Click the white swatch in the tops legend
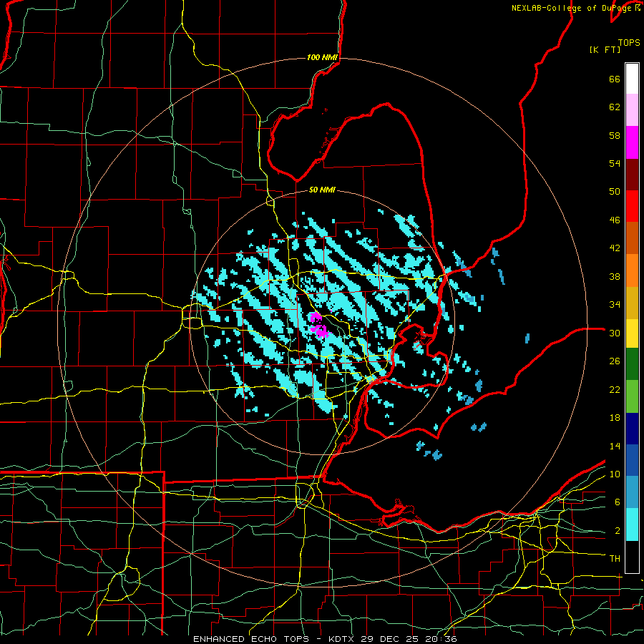Screen dimensions: 644x644 (x=632, y=79)
